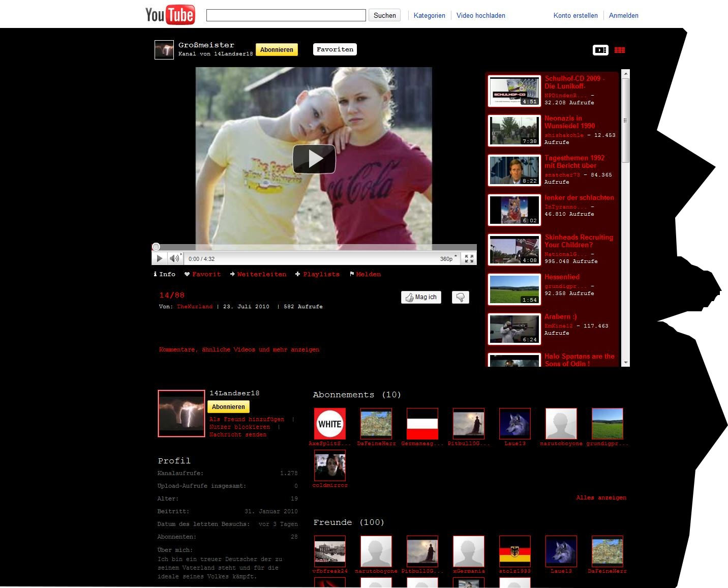
Task: Expand Kommentare, ähnliche Videos und mehr anzeigen
Action: coord(239,350)
